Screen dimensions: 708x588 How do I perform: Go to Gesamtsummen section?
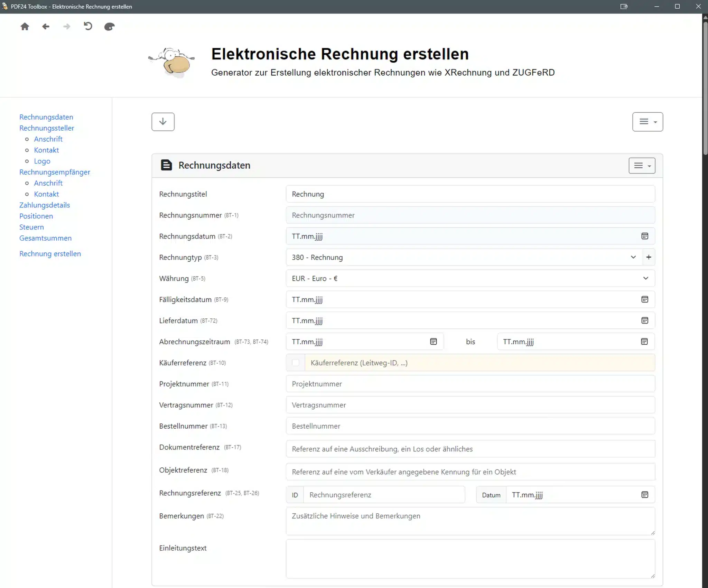pos(46,238)
